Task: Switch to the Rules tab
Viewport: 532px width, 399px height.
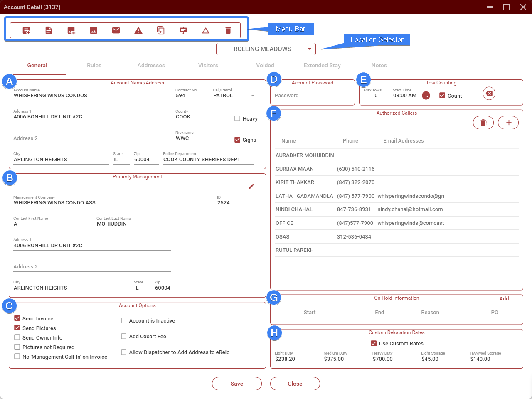Action: tap(94, 65)
